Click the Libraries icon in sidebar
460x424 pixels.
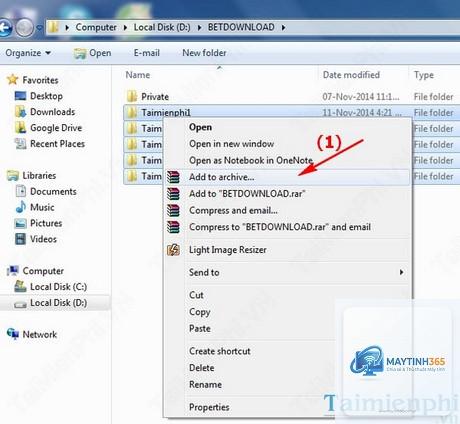coord(13,175)
